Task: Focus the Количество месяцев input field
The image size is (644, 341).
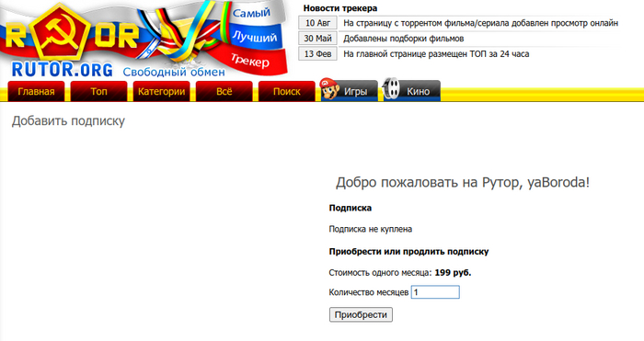Action: (435, 292)
